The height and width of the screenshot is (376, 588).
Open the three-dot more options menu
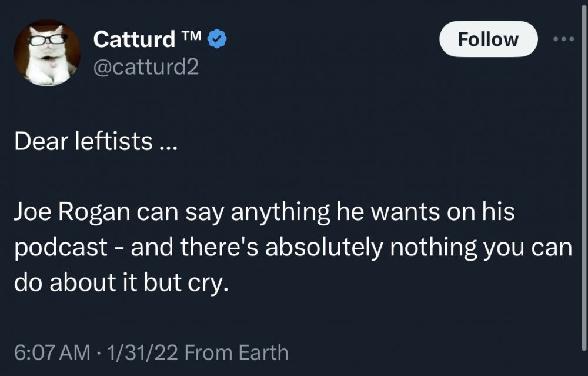[x=565, y=39]
